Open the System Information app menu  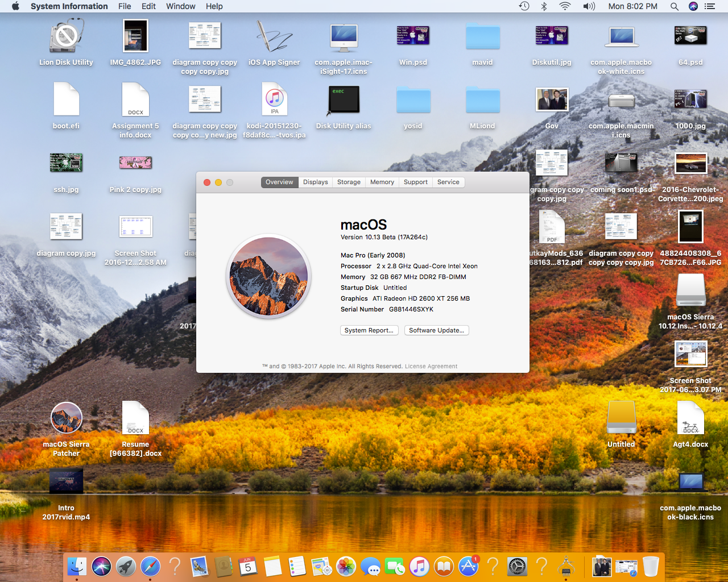coord(69,6)
